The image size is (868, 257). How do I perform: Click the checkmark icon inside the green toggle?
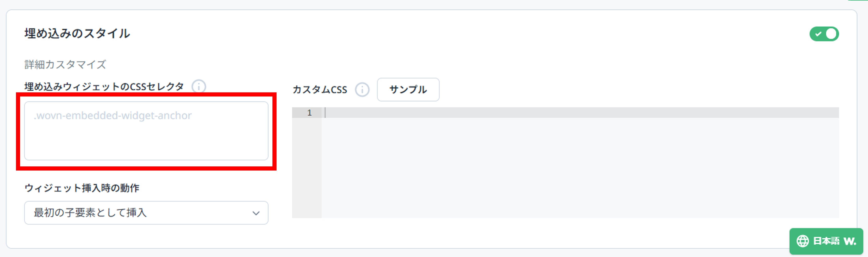tap(819, 34)
